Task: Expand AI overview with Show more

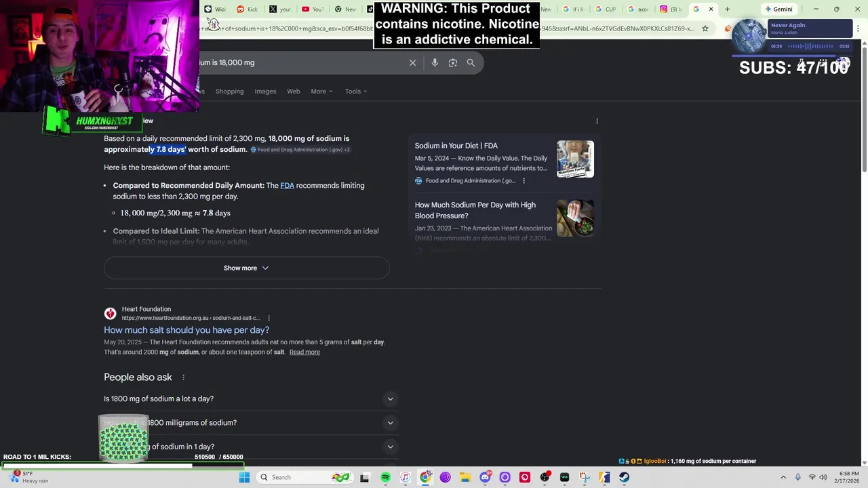Action: (x=246, y=268)
